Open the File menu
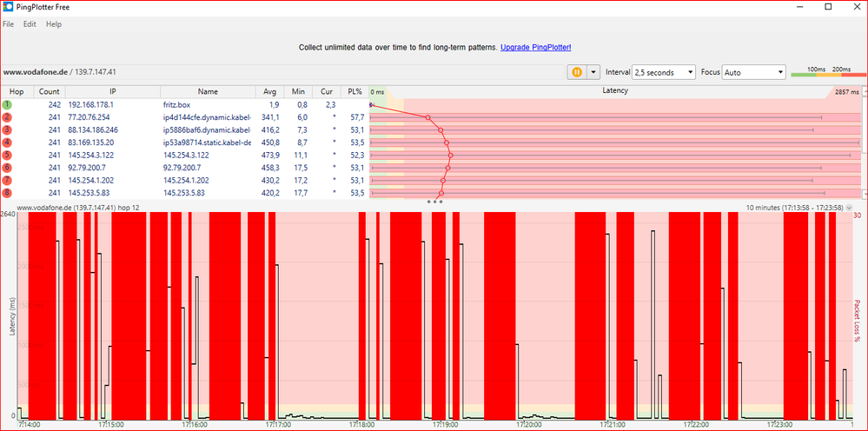Screen dimensions: 868x431 pyautogui.click(x=9, y=24)
